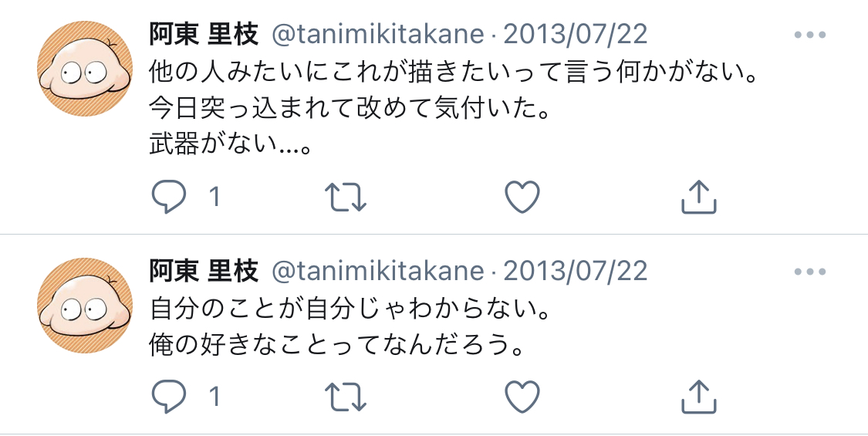Share the first tweet via the share icon
Viewport: 868px width, 436px height.
point(699,198)
